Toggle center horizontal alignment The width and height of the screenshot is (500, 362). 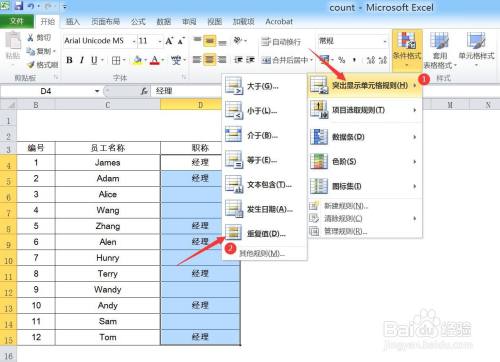(209, 60)
